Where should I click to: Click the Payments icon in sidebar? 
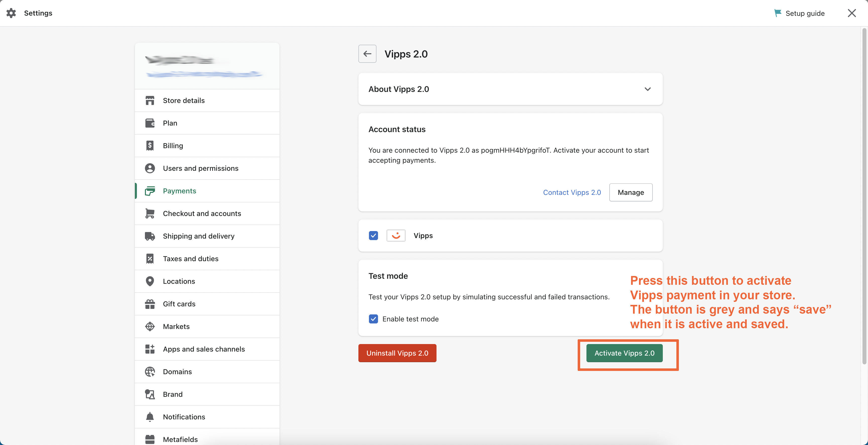(x=149, y=191)
